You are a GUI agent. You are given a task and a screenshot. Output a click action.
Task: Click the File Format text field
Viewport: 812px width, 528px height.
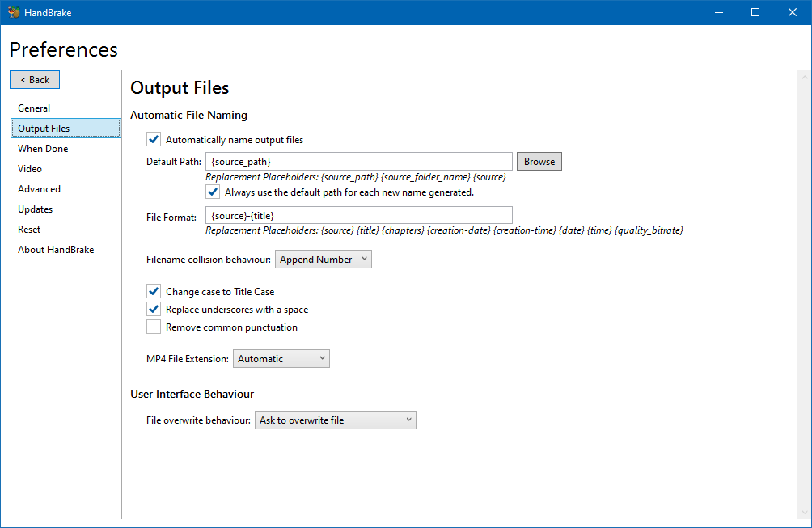(359, 215)
